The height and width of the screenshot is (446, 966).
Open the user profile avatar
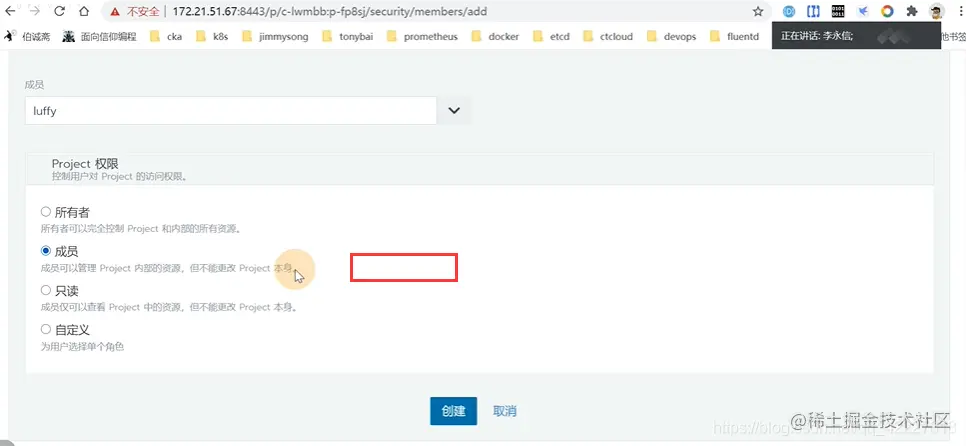[x=936, y=12]
